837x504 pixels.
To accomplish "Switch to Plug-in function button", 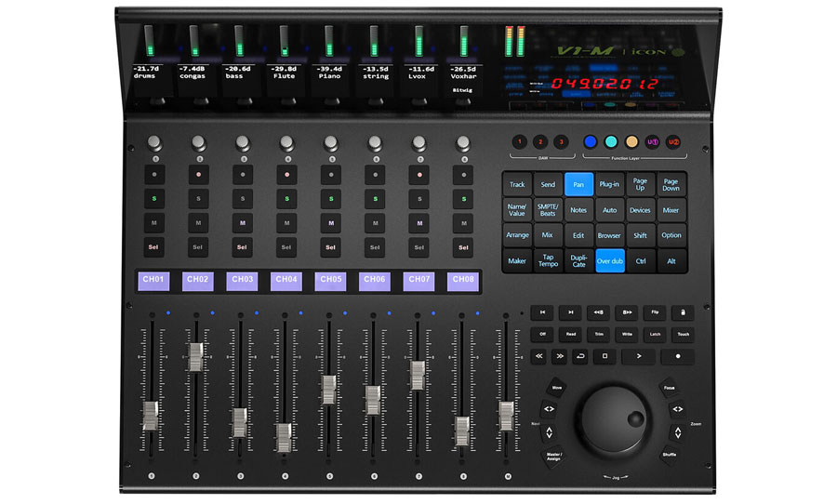I will (609, 184).
